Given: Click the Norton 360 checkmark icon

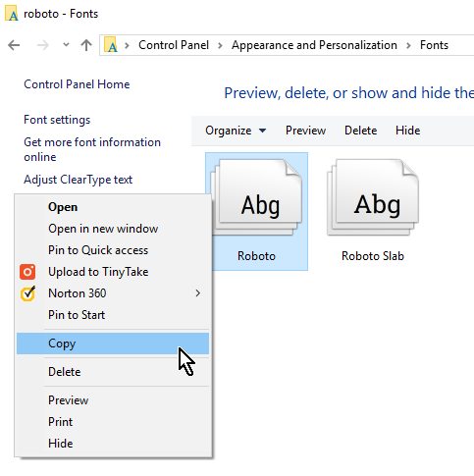Looking at the screenshot, I should pos(28,293).
